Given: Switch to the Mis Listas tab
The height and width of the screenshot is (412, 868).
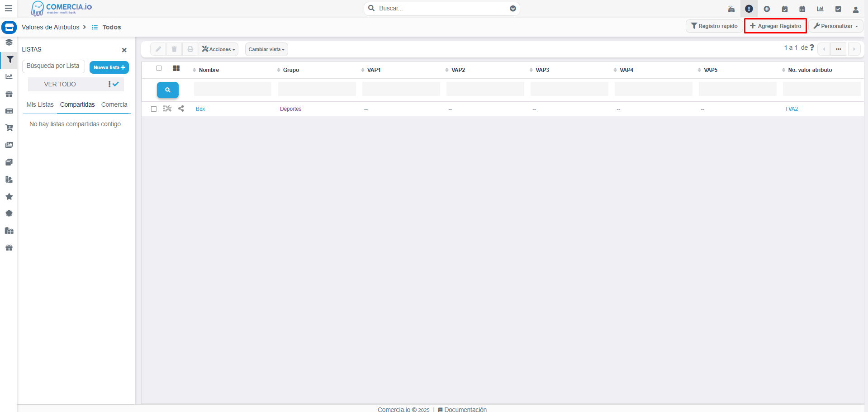Looking at the screenshot, I should coord(40,104).
